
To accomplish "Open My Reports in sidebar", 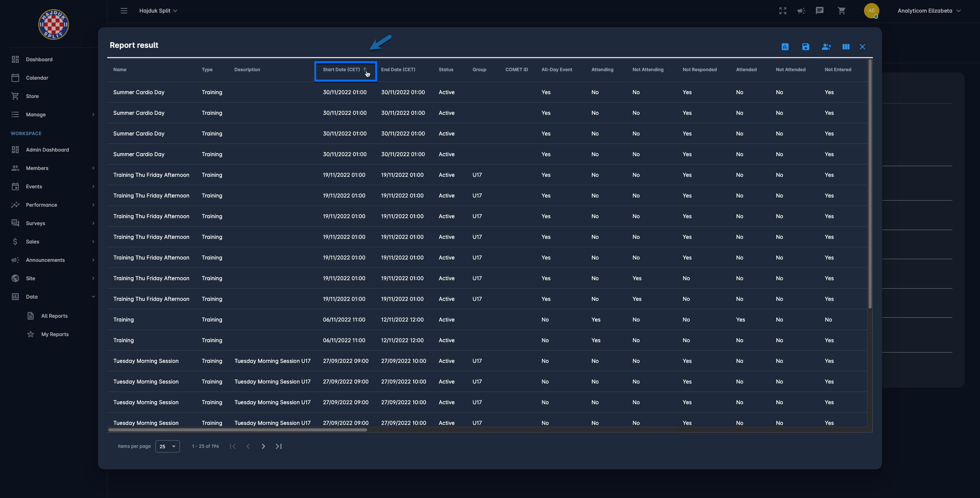I will (55, 334).
